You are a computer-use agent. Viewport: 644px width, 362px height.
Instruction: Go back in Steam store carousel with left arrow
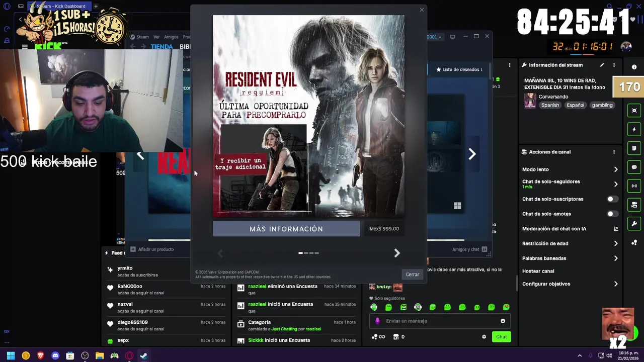140,155
